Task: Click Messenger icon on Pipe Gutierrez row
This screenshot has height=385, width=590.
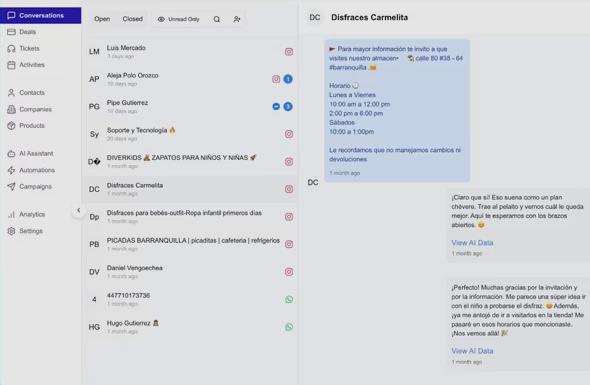Action: coord(276,107)
